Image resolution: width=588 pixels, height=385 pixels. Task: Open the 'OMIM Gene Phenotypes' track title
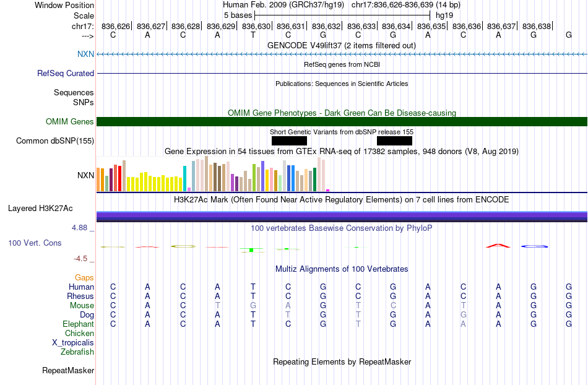tap(342, 113)
